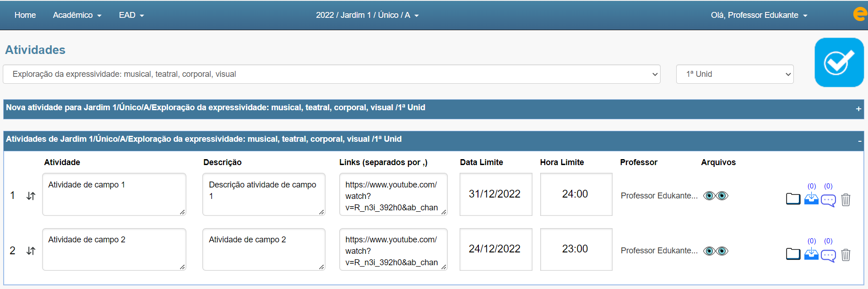This screenshot has height=289, width=868.
Task: Click Descrição atividade de campo 1 text area
Action: tap(264, 194)
